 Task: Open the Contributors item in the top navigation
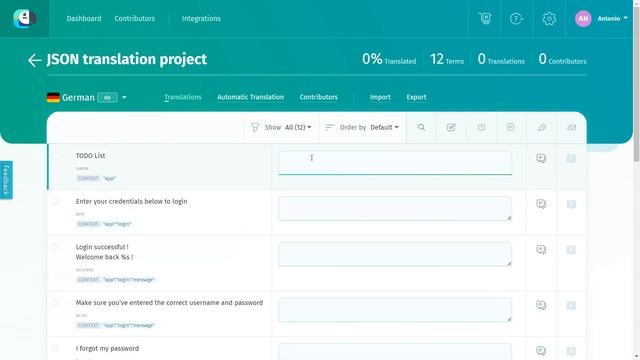coord(135,18)
